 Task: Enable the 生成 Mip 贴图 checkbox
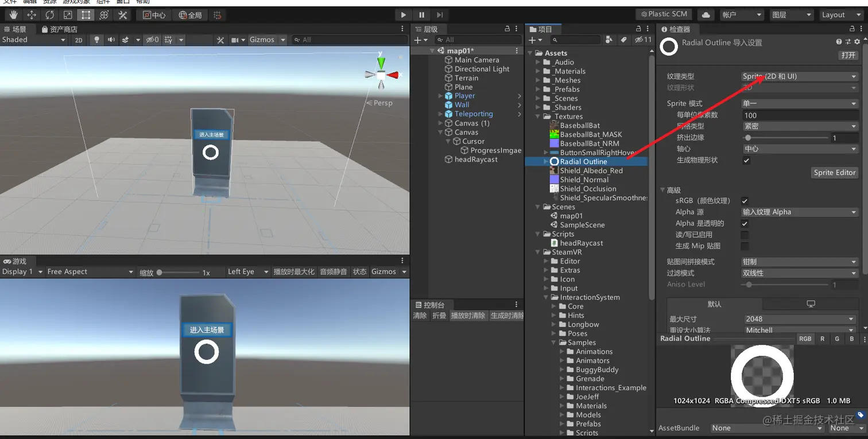745,246
